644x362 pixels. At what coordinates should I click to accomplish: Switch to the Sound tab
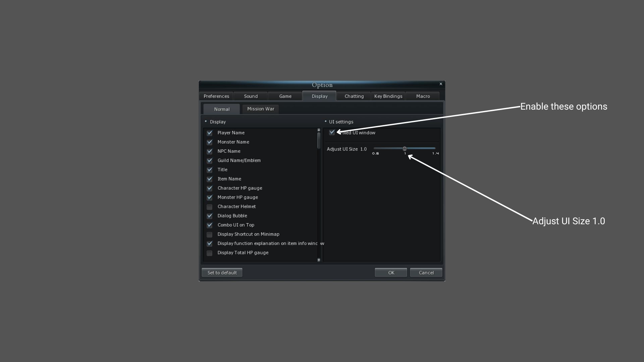coord(251,96)
